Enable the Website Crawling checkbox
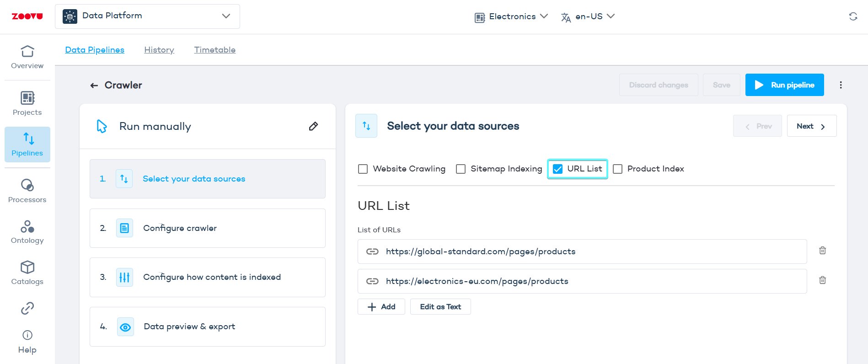The image size is (868, 364). coord(363,169)
